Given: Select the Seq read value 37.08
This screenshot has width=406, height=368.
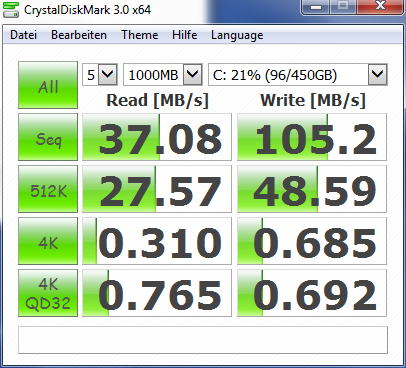Looking at the screenshot, I should (157, 137).
